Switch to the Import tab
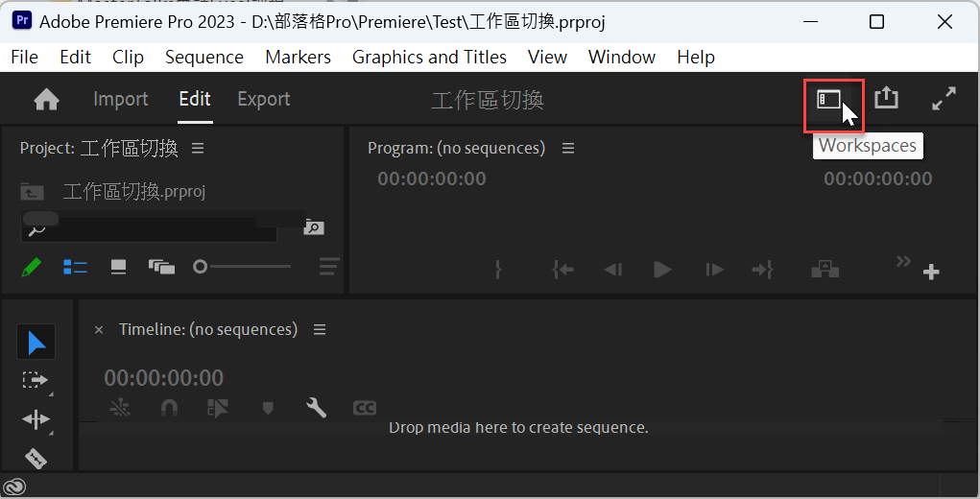The height and width of the screenshot is (499, 980). (x=121, y=99)
